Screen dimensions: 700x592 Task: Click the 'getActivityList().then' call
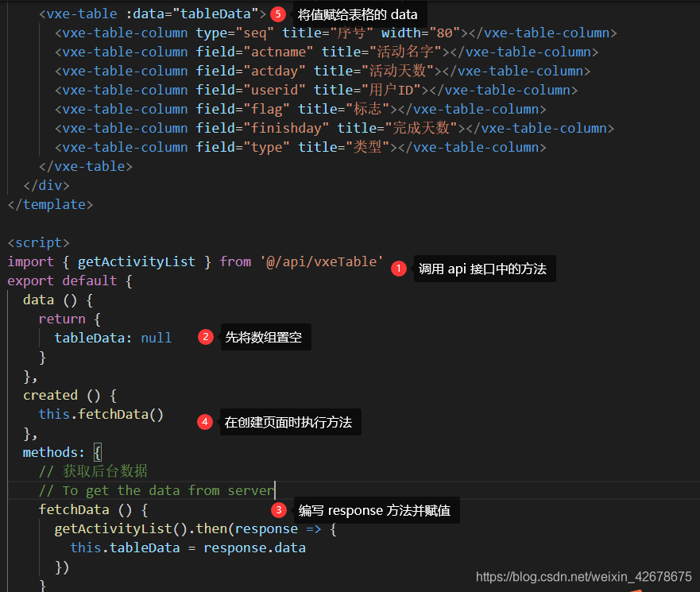[x=141, y=528]
